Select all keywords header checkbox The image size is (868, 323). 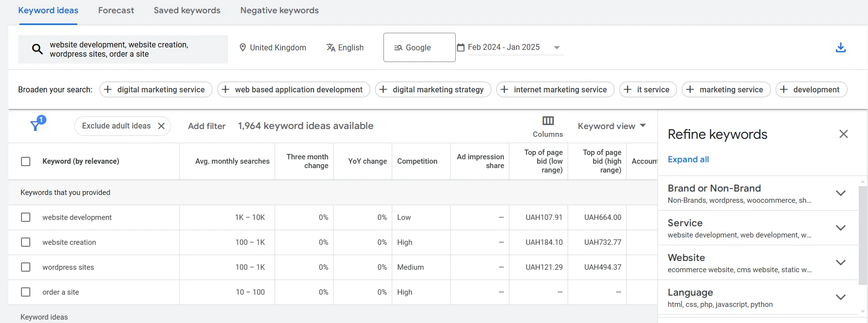click(x=26, y=161)
